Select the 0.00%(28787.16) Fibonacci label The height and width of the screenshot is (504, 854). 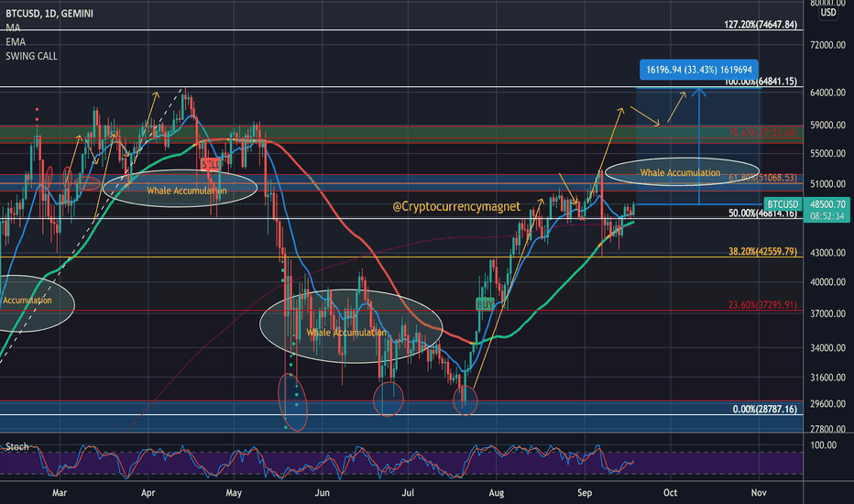(765, 410)
